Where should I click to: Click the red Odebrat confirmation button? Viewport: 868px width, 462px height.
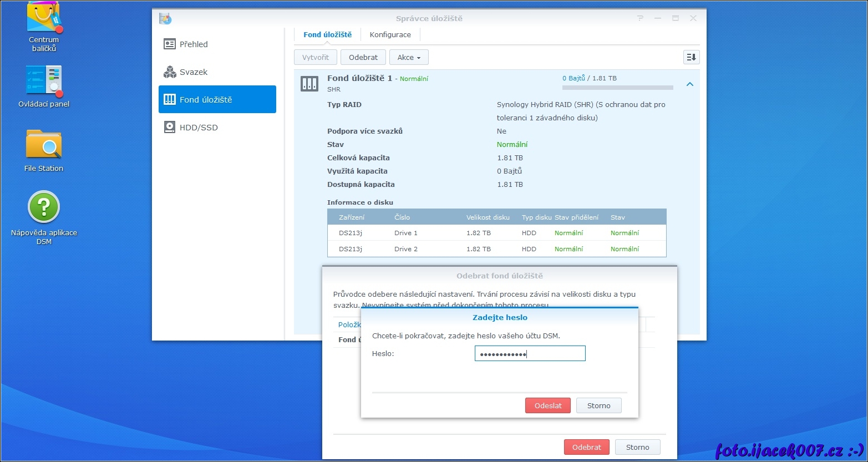(586, 447)
